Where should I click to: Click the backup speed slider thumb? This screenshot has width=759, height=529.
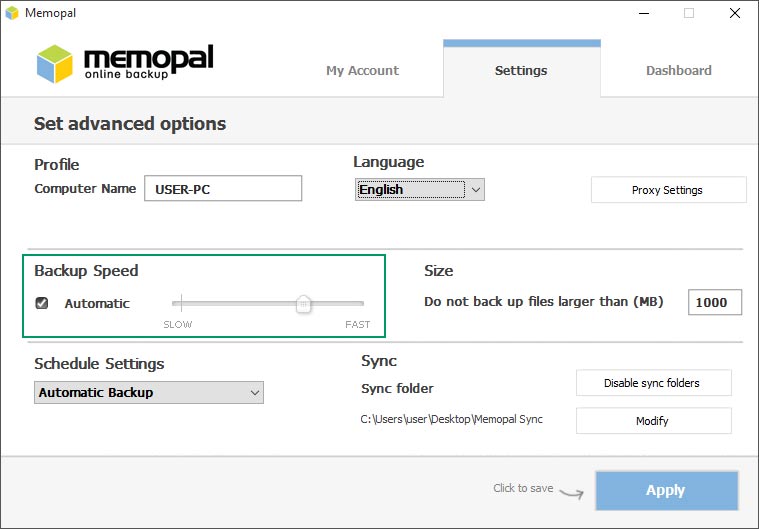coord(304,304)
